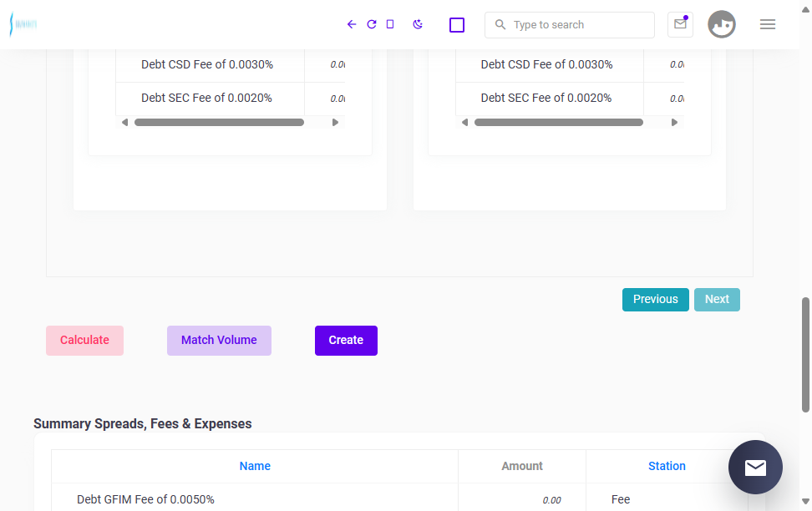Click left table scroll-right arrow

335,123
